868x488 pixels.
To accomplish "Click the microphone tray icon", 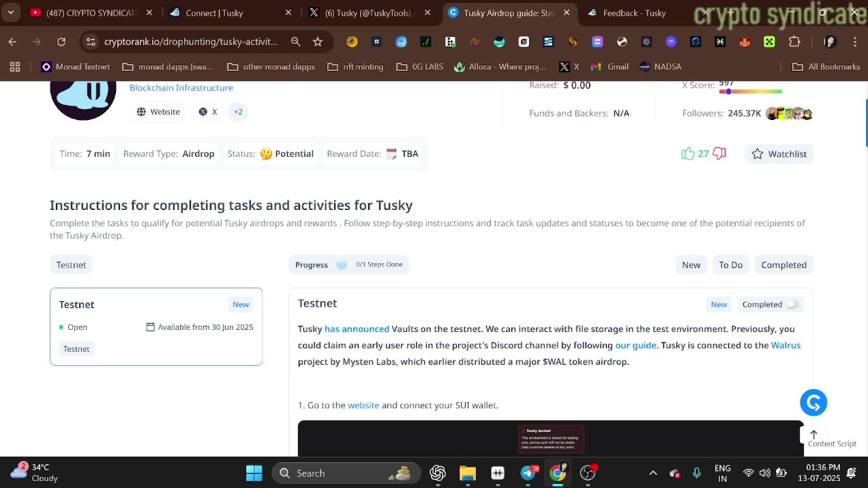I will pyautogui.click(x=696, y=473).
